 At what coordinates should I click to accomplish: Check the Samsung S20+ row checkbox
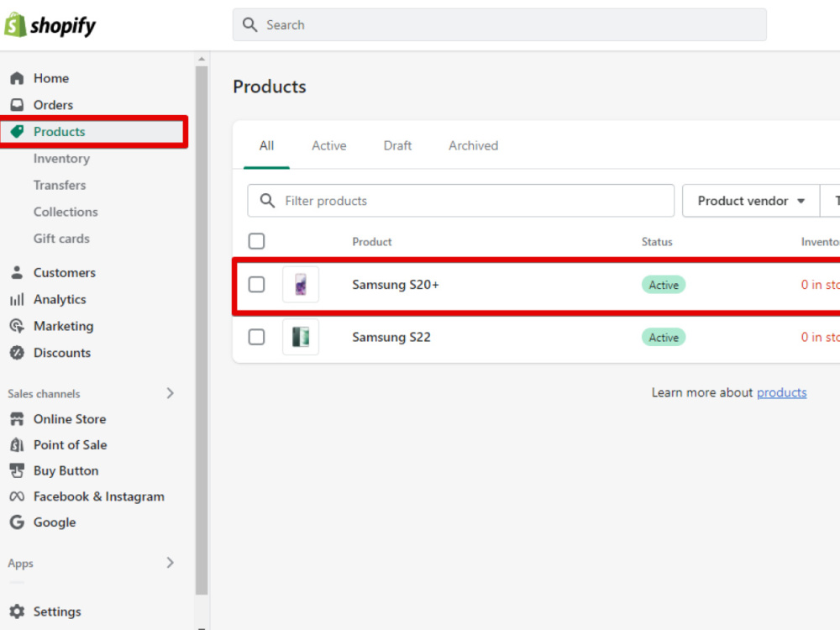click(x=256, y=285)
